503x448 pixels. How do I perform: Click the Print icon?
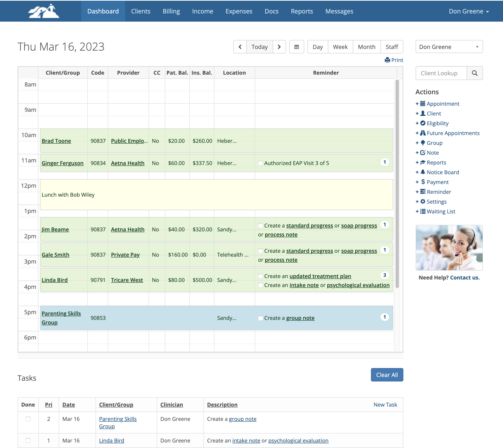[x=387, y=60]
